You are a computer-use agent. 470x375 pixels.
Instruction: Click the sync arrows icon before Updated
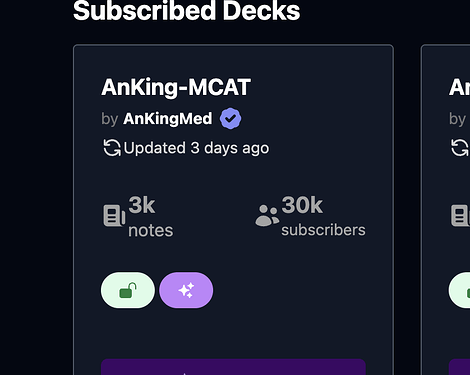112,148
